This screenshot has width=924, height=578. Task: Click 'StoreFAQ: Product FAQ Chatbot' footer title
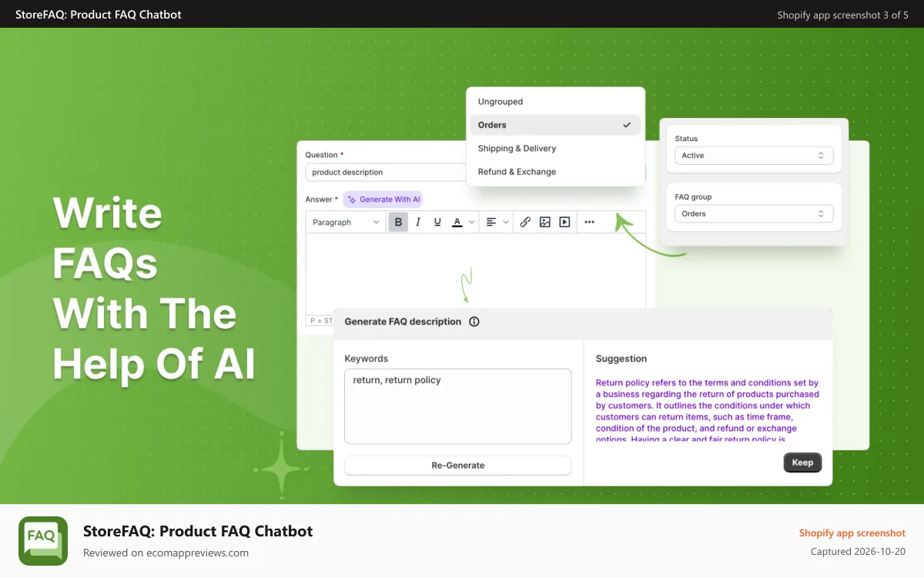(x=198, y=531)
